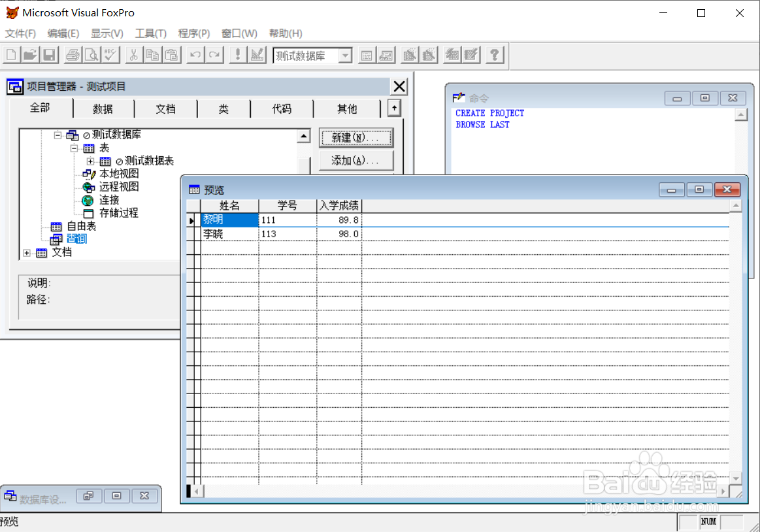
Task: Click the Run exclamation mark icon
Action: [237, 56]
